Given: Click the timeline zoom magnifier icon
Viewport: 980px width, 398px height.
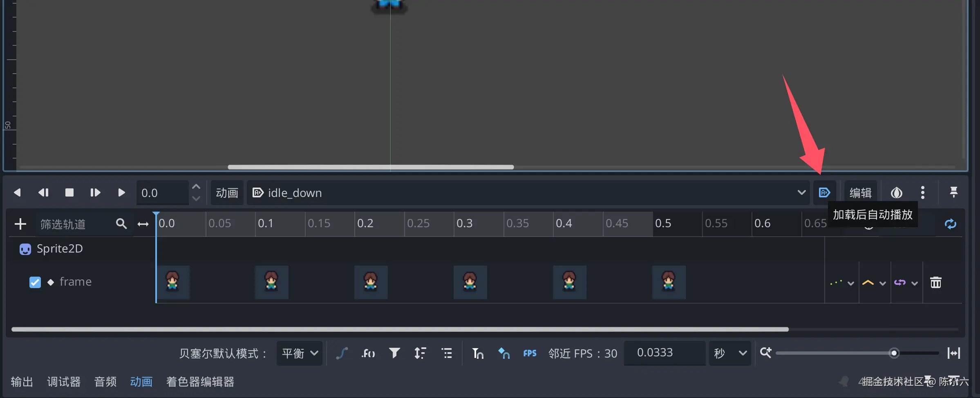Looking at the screenshot, I should (x=766, y=353).
